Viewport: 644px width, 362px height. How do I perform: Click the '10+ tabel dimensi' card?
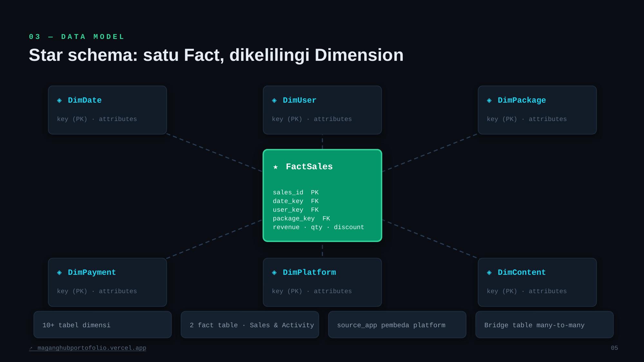point(103,325)
